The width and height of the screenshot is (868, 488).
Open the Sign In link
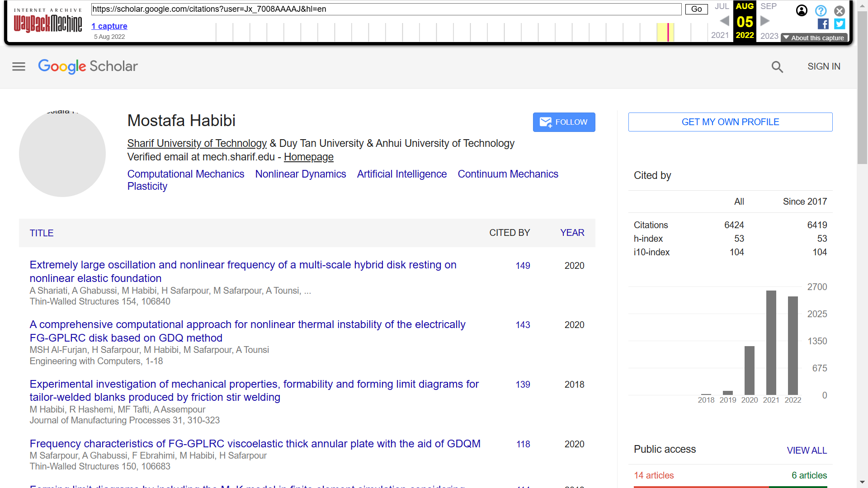coord(824,66)
